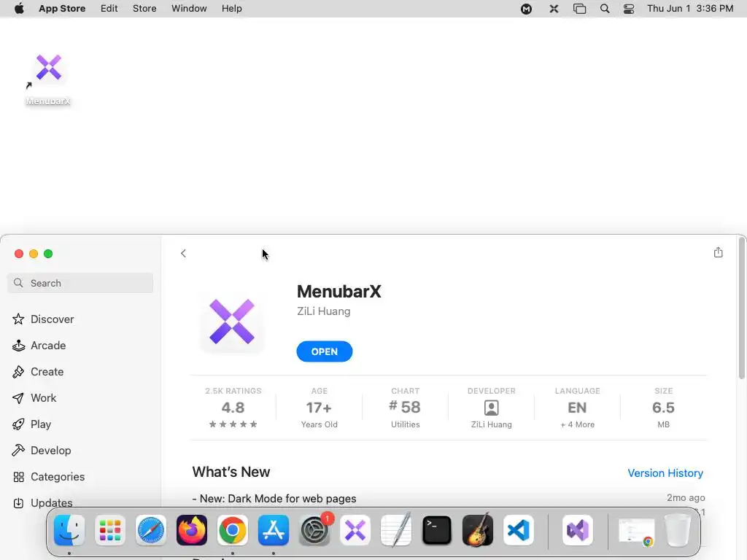This screenshot has width=747, height=560.
Task: Open the MenubarX desktop shortcut icon
Action: click(49, 68)
